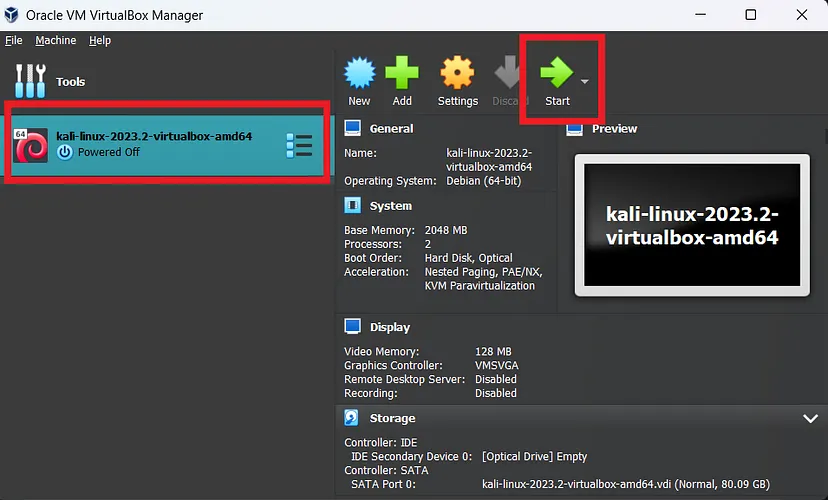This screenshot has height=500, width=828.
Task: Click the Discard toolbar arrow icon
Action: [507, 72]
